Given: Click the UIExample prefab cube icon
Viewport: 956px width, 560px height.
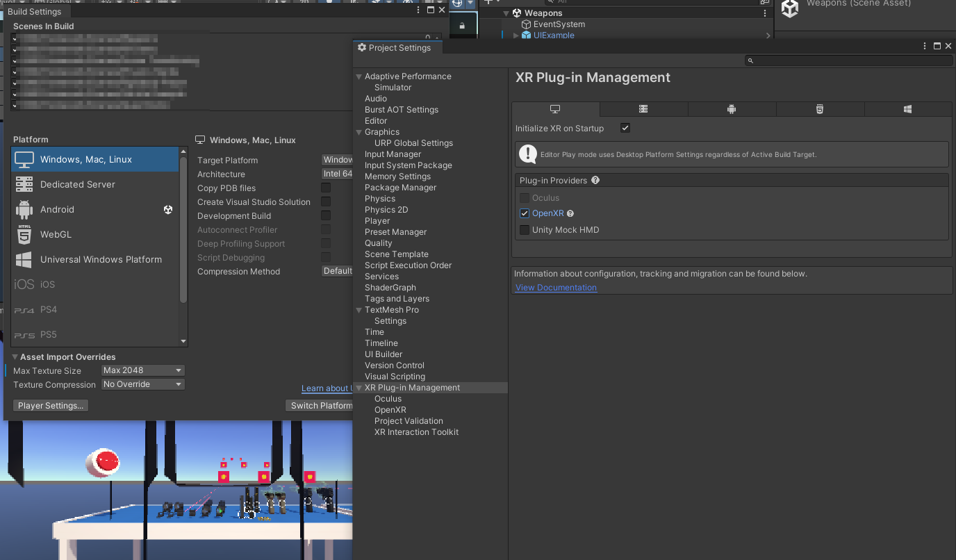Looking at the screenshot, I should coord(527,35).
